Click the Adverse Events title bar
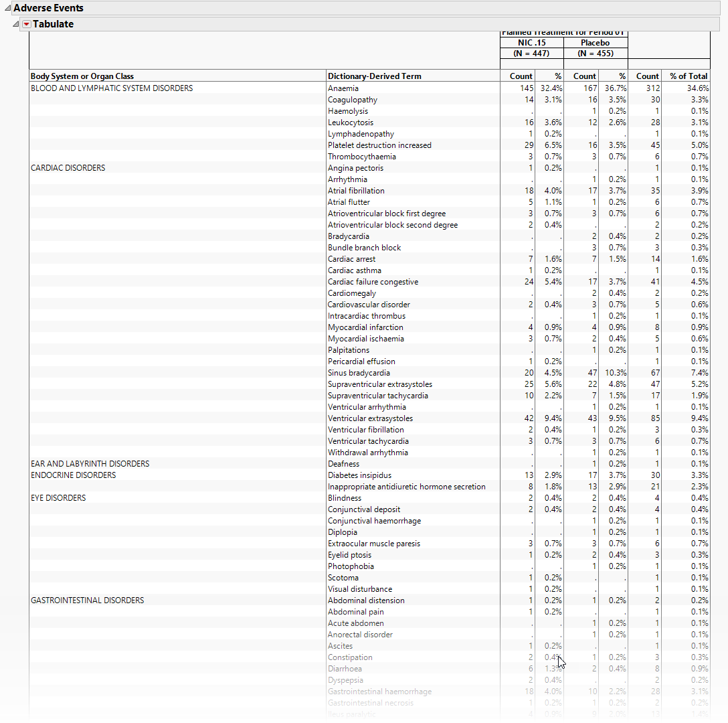Screen dimensions: 728x723 [x=366, y=8]
